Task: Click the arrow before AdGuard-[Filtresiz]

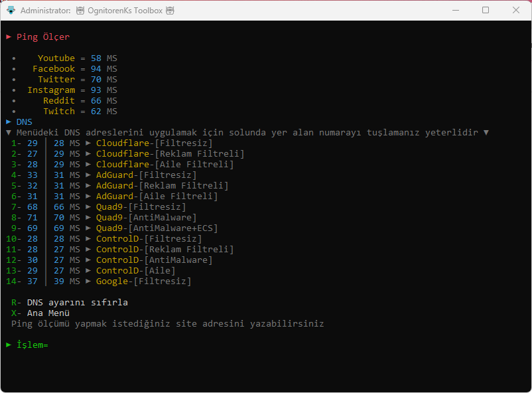Action: coord(88,175)
